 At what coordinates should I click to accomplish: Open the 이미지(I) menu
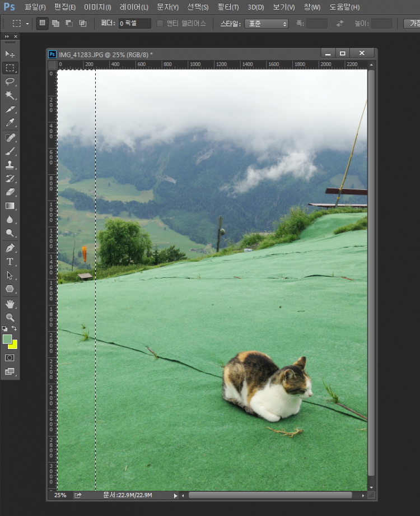pyautogui.click(x=97, y=7)
